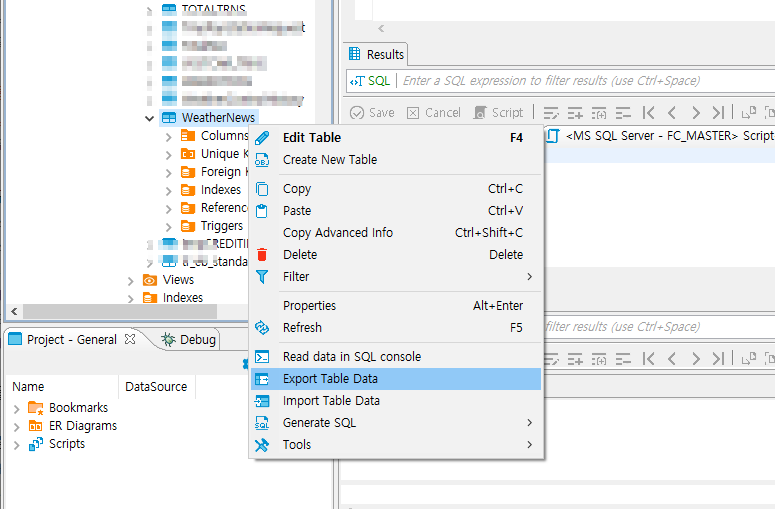Click the Debug bug icon
This screenshot has width=775, height=509.
(x=169, y=339)
